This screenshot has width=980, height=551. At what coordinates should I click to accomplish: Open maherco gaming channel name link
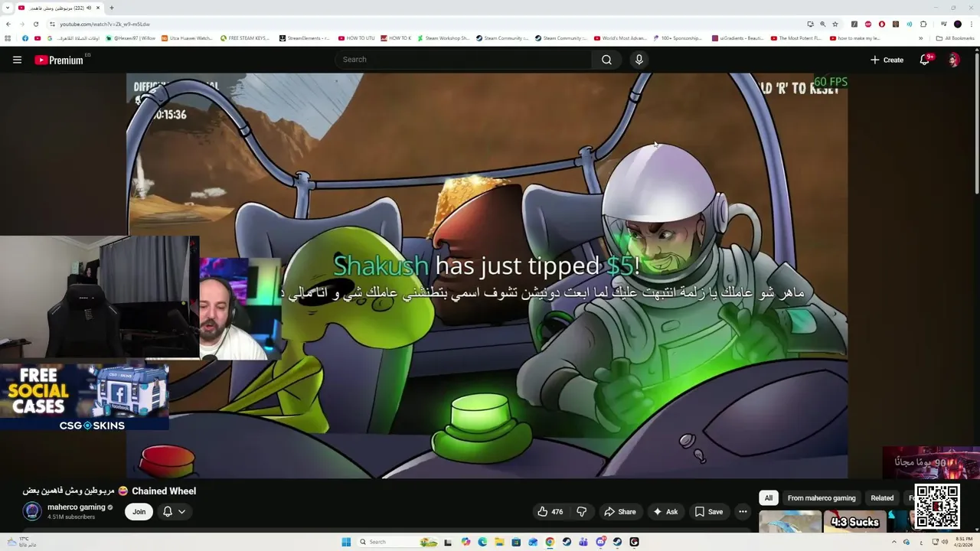pyautogui.click(x=76, y=507)
